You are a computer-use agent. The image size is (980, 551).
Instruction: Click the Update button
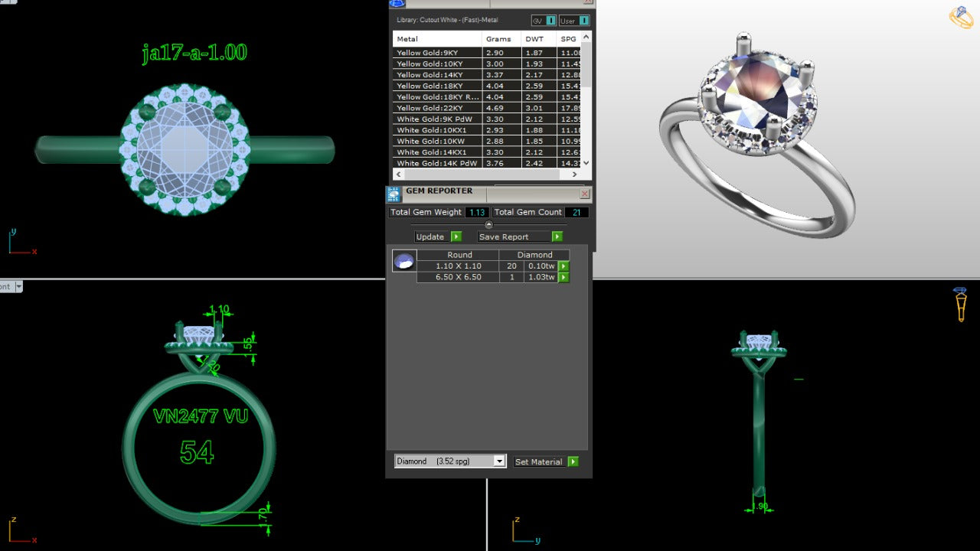tap(433, 236)
